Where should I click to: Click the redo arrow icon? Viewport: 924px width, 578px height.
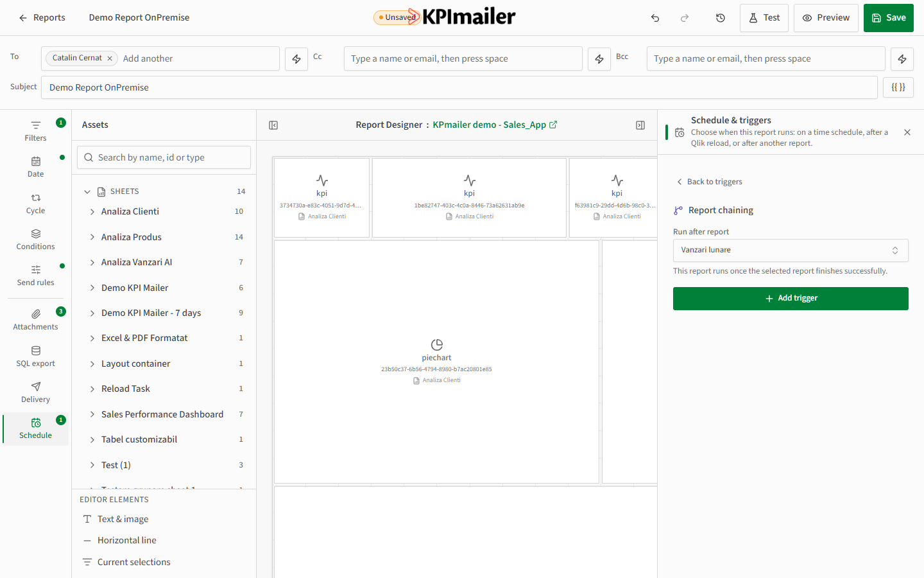[685, 18]
